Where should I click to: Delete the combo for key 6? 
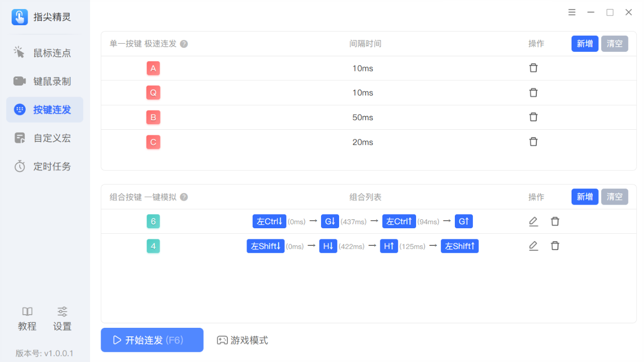tap(555, 221)
